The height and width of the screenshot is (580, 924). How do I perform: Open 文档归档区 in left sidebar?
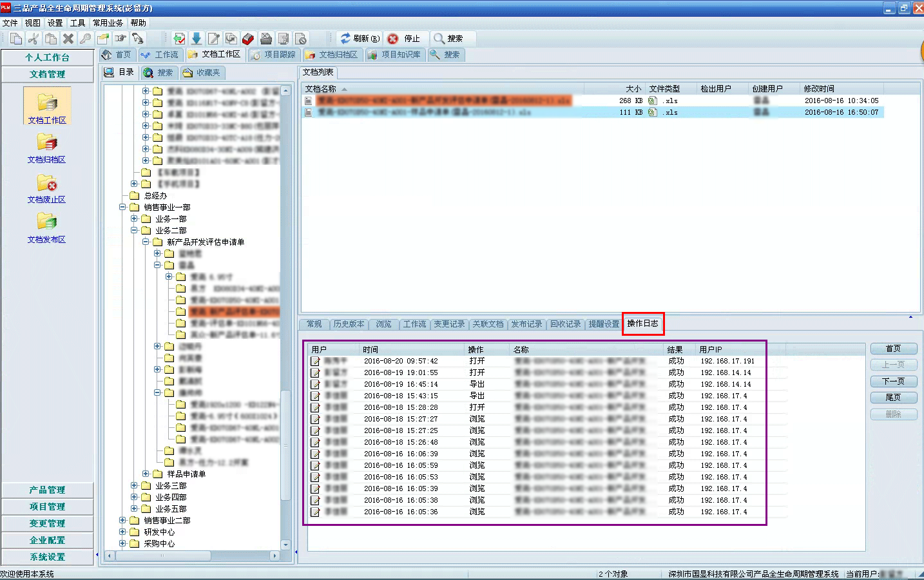46,148
